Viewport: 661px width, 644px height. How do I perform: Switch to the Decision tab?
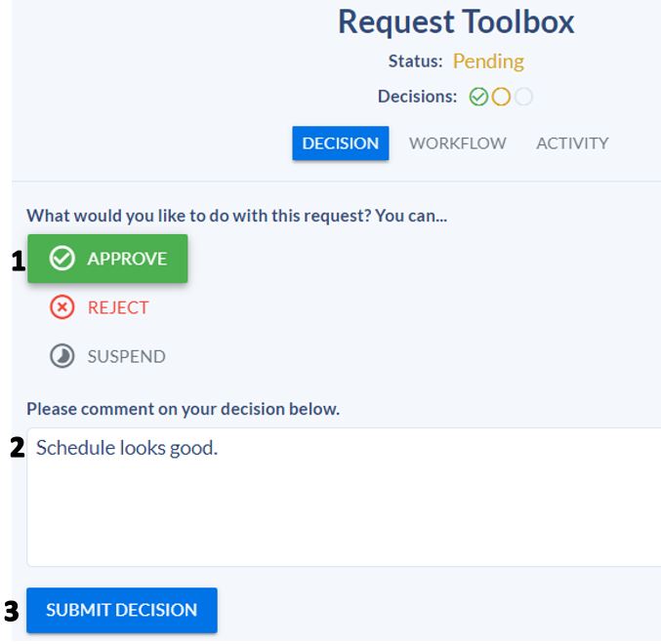pos(340,143)
